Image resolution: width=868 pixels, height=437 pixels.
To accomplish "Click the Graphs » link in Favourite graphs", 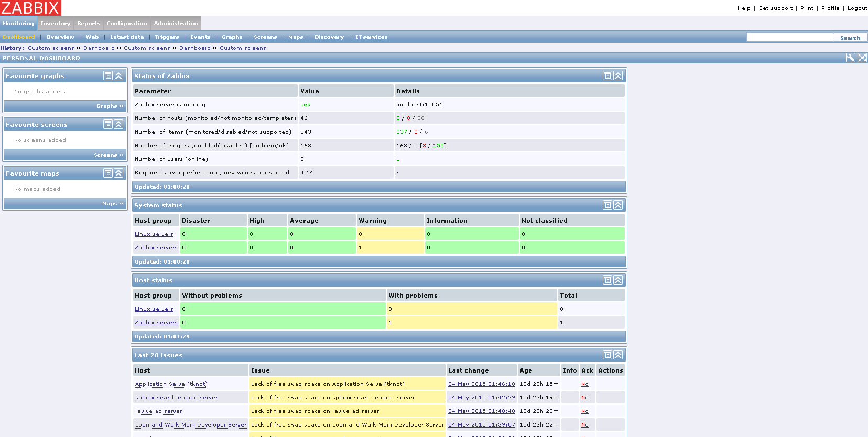I will point(110,106).
